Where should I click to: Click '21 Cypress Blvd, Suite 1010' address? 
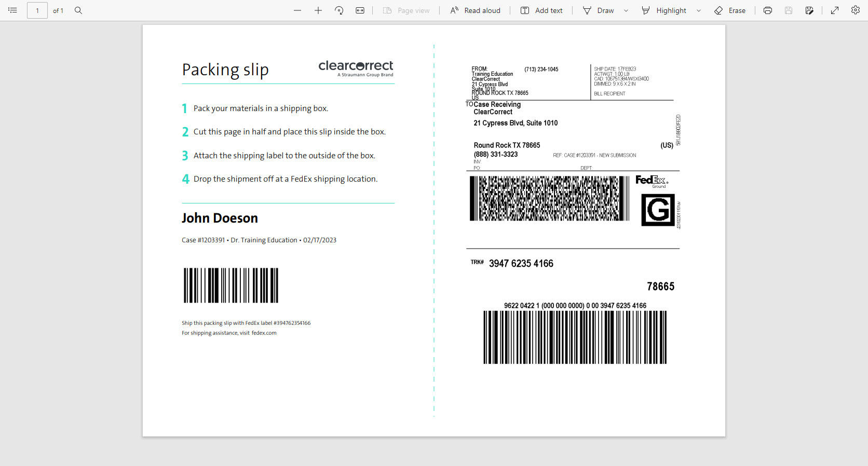click(516, 123)
